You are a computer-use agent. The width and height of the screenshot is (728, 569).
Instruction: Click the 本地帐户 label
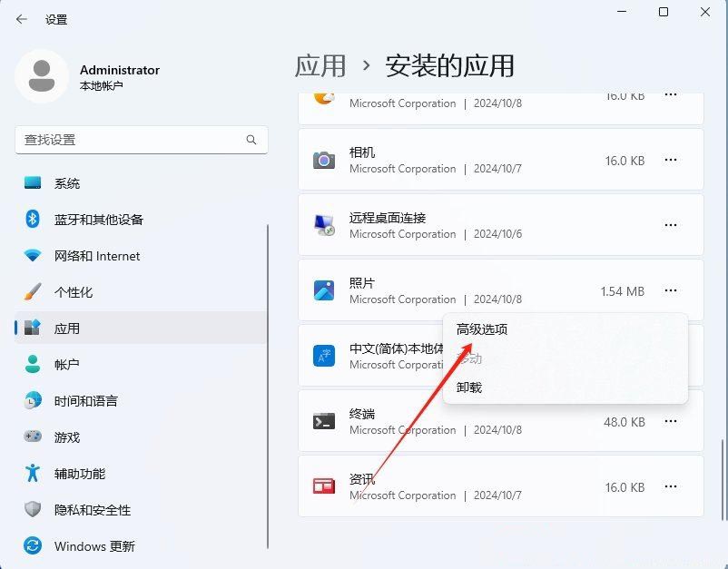[102, 86]
